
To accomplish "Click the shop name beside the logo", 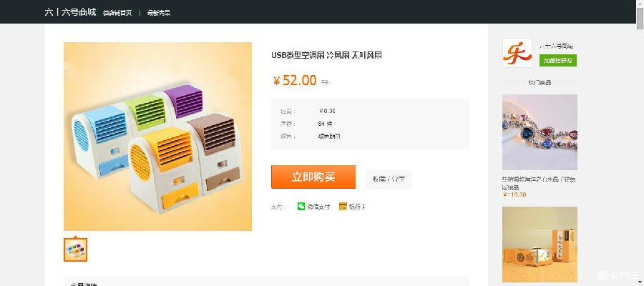I will (x=556, y=46).
